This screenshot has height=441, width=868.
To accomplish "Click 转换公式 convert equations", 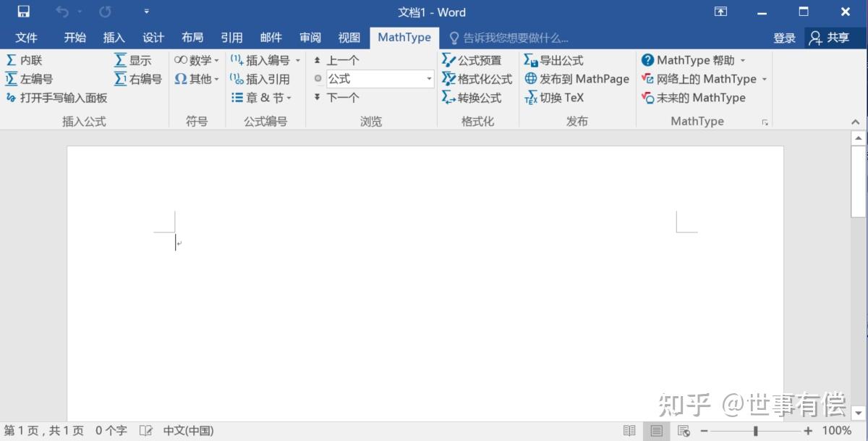I will [x=472, y=98].
